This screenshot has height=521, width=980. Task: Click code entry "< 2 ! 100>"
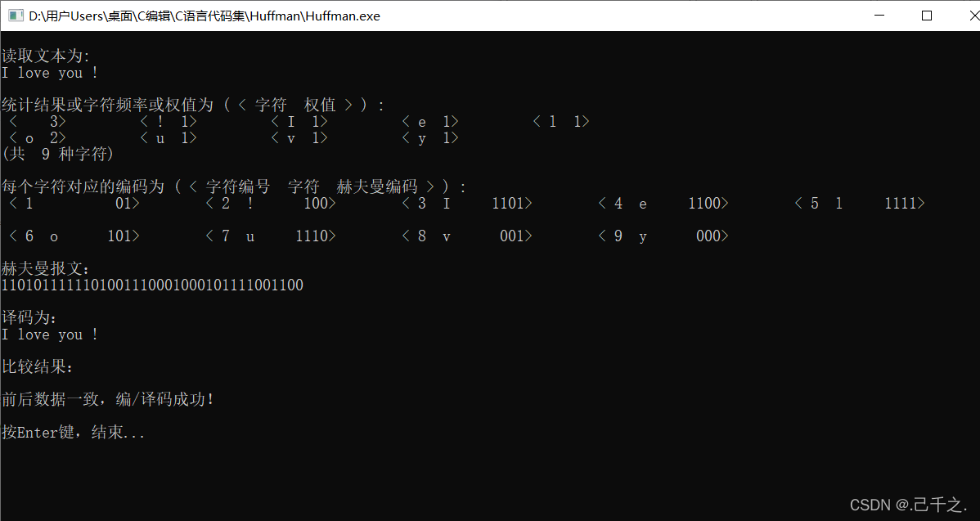(x=271, y=203)
